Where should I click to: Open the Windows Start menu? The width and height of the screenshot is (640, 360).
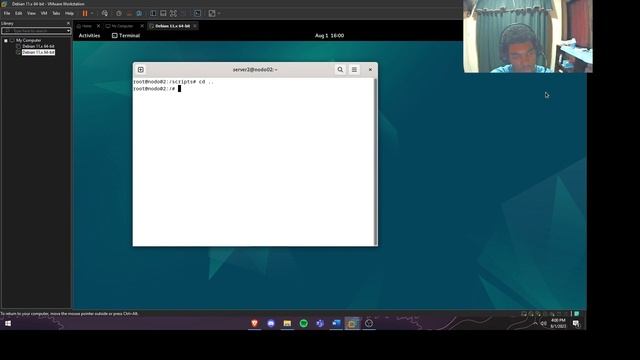point(8,323)
